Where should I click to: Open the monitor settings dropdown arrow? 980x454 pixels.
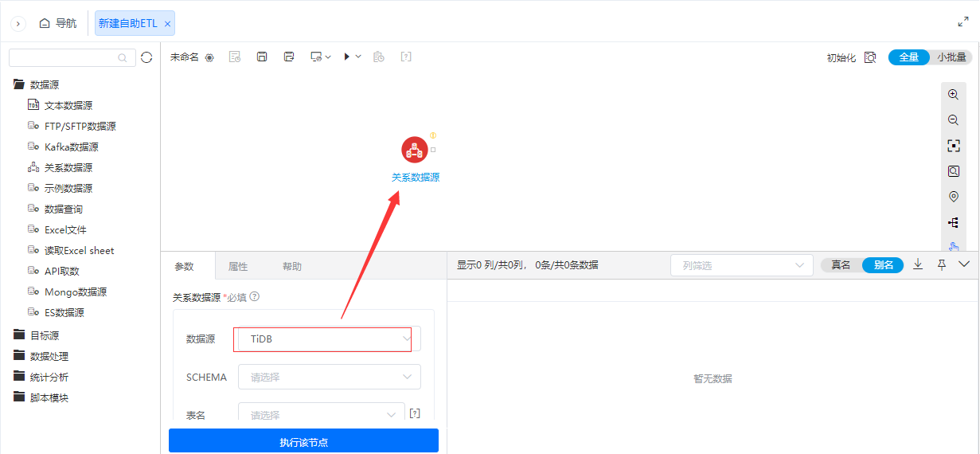328,57
